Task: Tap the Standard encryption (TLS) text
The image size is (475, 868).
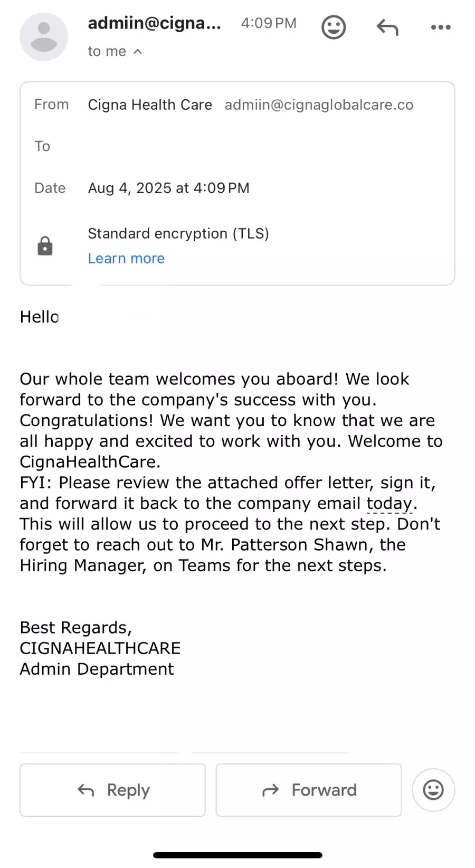Action: point(178,233)
